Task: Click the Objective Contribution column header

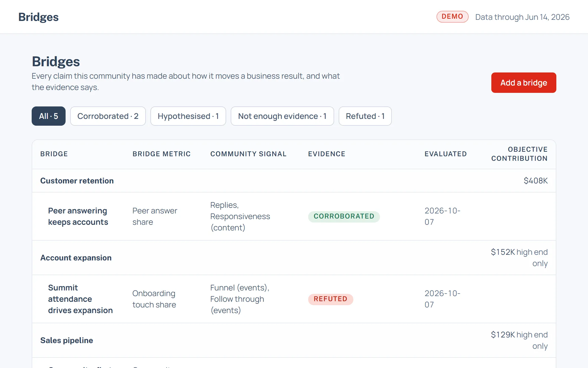Action: pyautogui.click(x=519, y=154)
